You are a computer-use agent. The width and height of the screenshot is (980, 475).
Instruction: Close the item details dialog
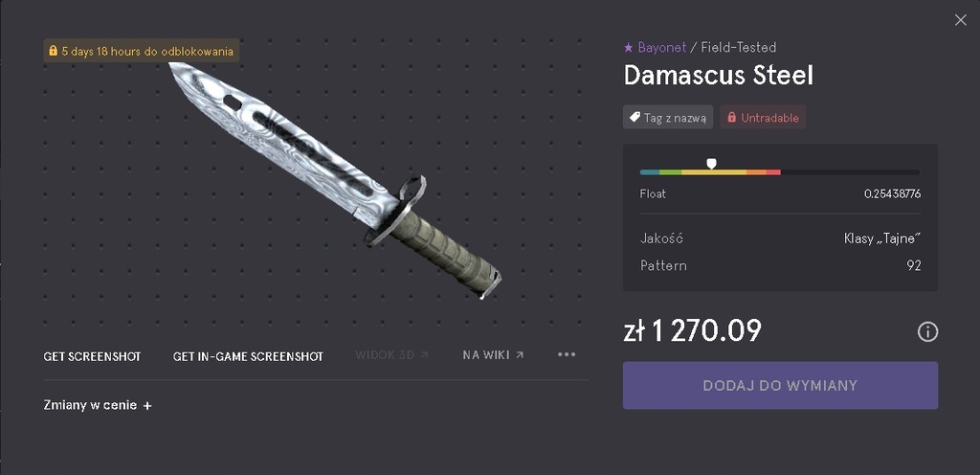click(x=961, y=20)
